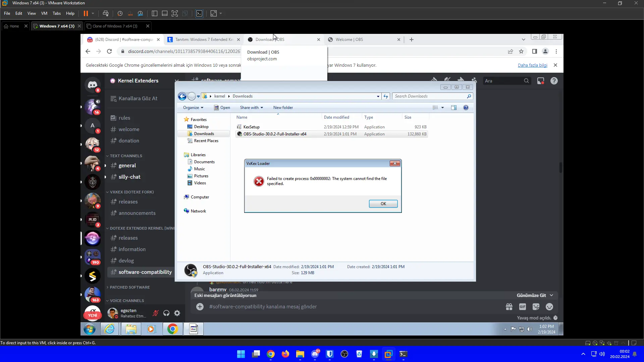Image resolution: width=644 pixels, height=362 pixels.
Task: Toggle the Explorer preview pane
Action: (454, 108)
